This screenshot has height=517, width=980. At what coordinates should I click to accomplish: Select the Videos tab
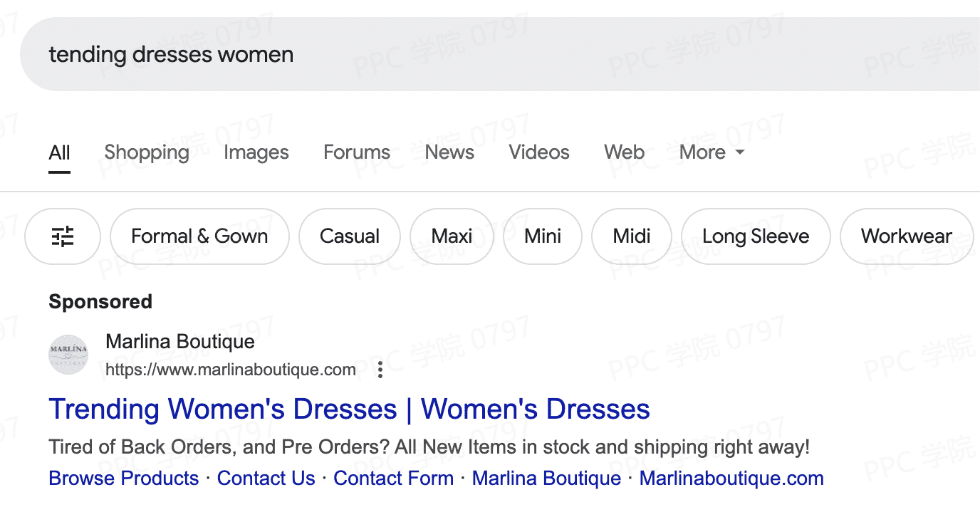538,152
